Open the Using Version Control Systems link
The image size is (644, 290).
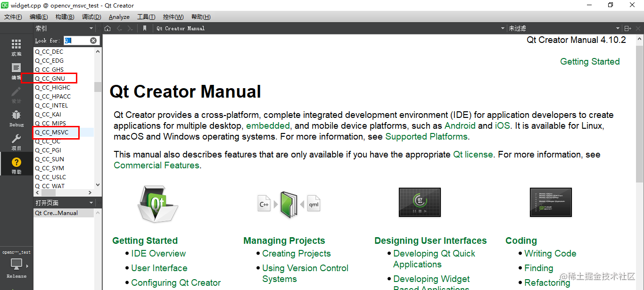pyautogui.click(x=305, y=273)
